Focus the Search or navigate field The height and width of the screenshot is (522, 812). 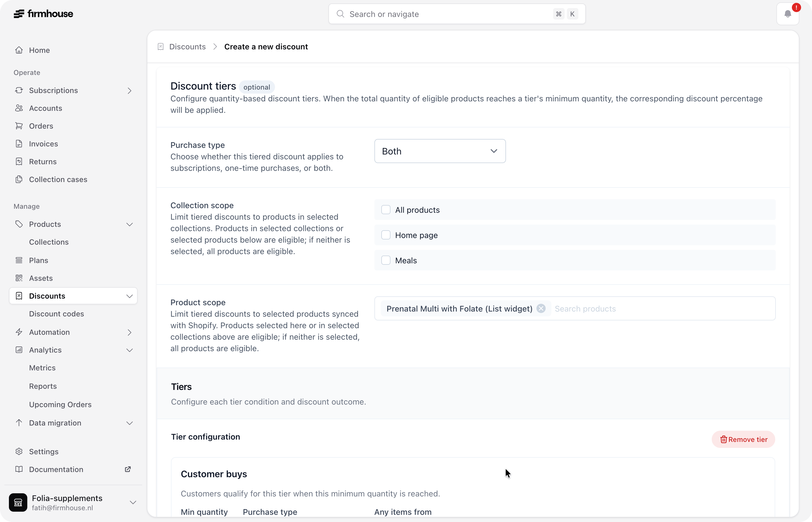coord(457,14)
